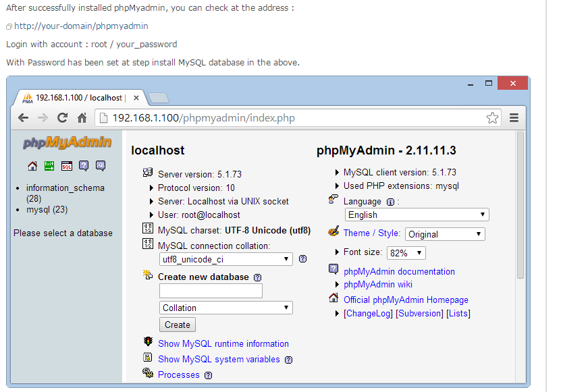Open Chrome hamburger menu
The image size is (561, 392).
click(514, 118)
